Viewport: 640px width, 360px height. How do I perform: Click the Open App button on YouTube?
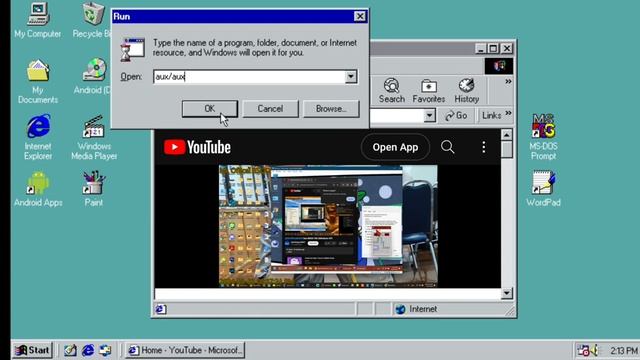(395, 147)
